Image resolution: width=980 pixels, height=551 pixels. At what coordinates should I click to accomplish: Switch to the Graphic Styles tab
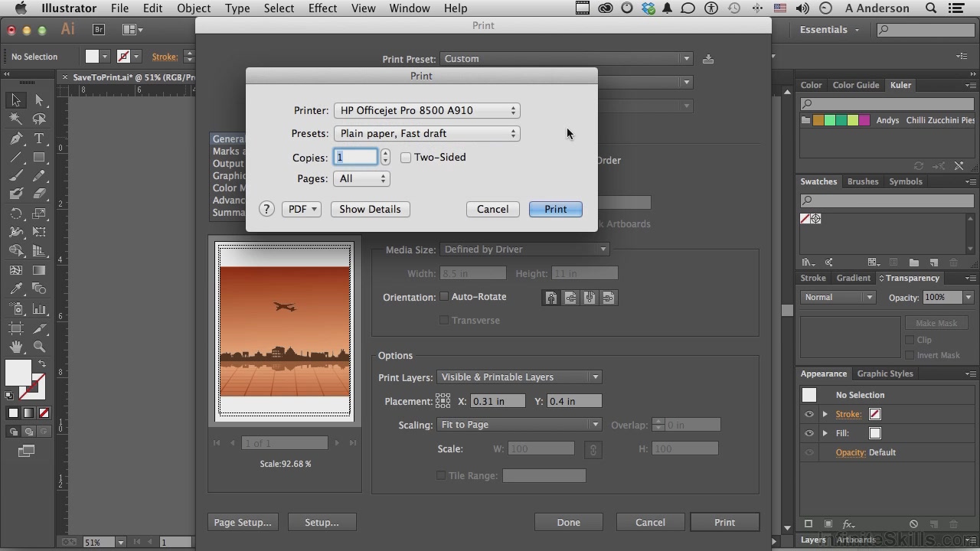point(885,373)
